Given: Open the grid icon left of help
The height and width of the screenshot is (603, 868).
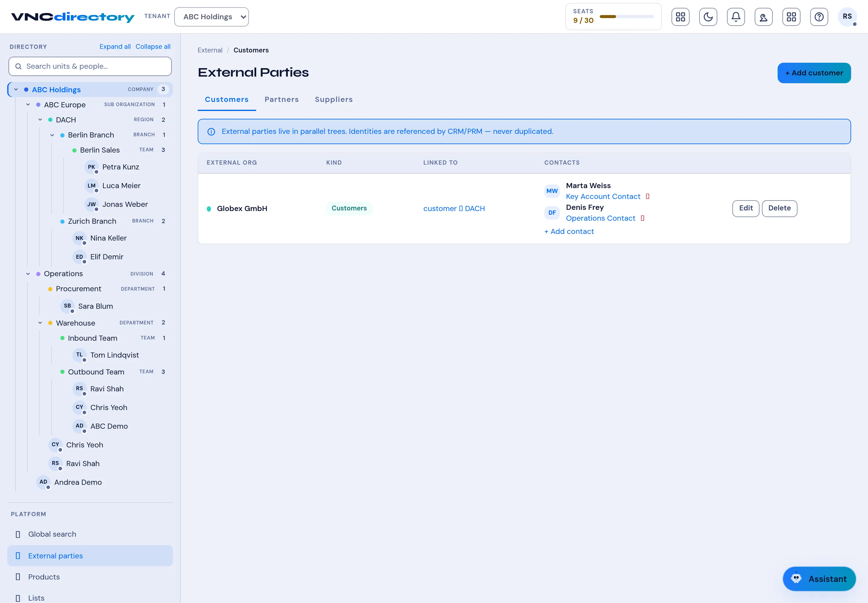Looking at the screenshot, I should pyautogui.click(x=791, y=17).
